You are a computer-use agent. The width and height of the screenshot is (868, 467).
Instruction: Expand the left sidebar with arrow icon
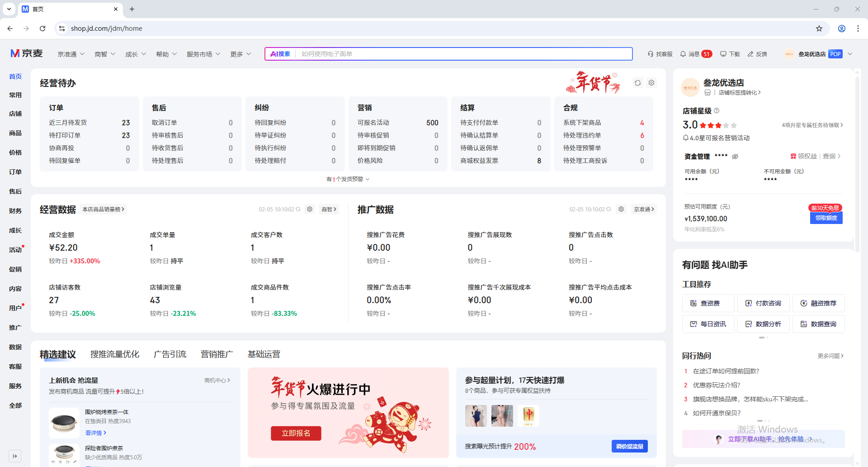point(15,456)
